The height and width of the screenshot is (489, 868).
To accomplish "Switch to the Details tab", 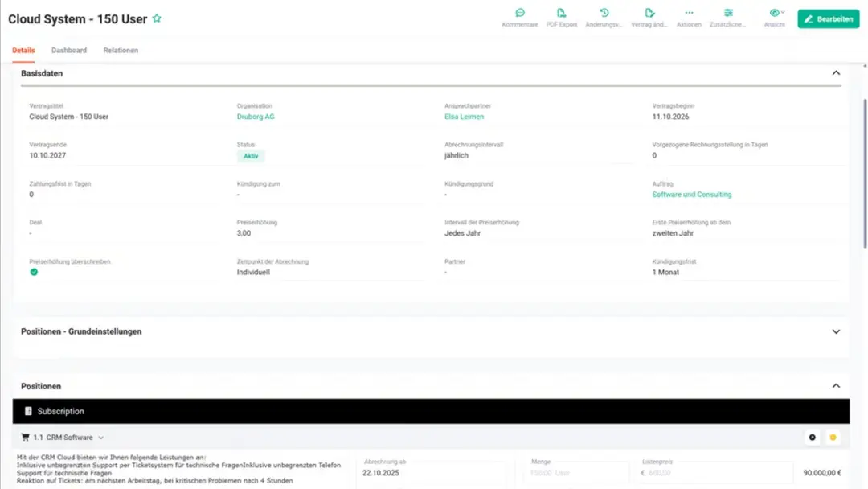I will coord(23,51).
